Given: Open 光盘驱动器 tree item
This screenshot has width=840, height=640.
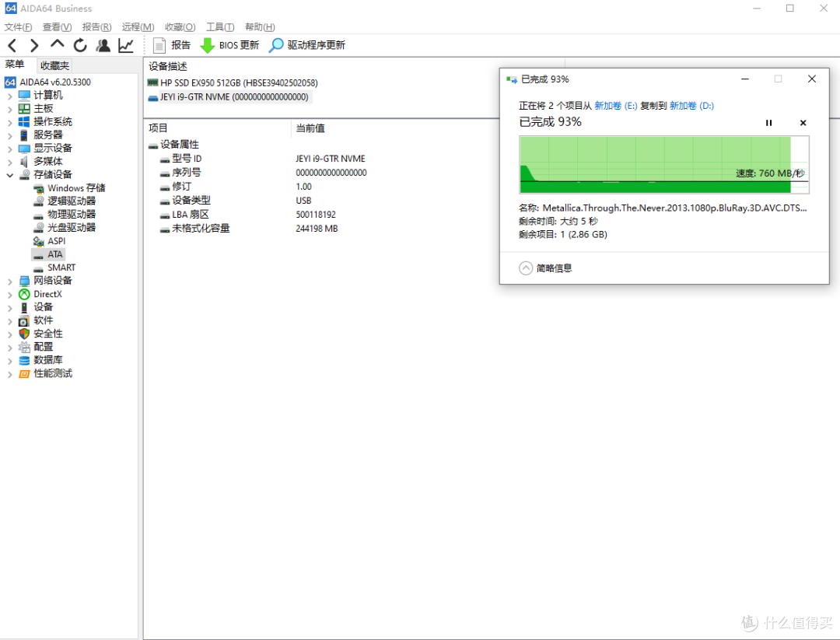Looking at the screenshot, I should (x=65, y=228).
